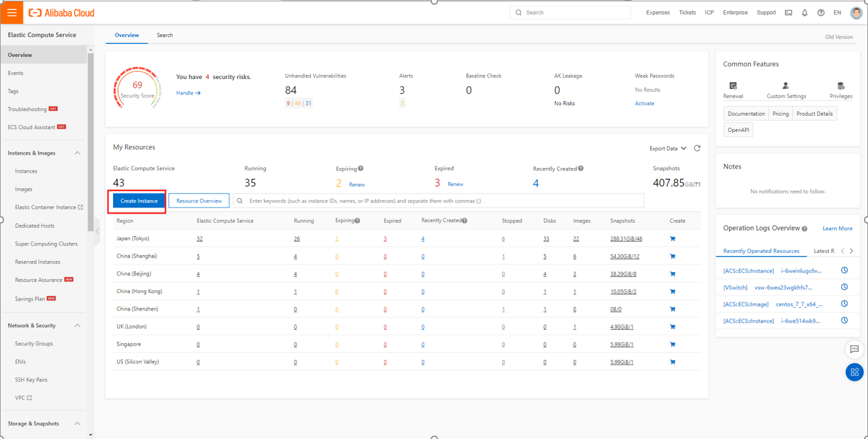Image resolution: width=868 pixels, height=439 pixels.
Task: Collapse the Instances & Images section
Action: (x=78, y=153)
